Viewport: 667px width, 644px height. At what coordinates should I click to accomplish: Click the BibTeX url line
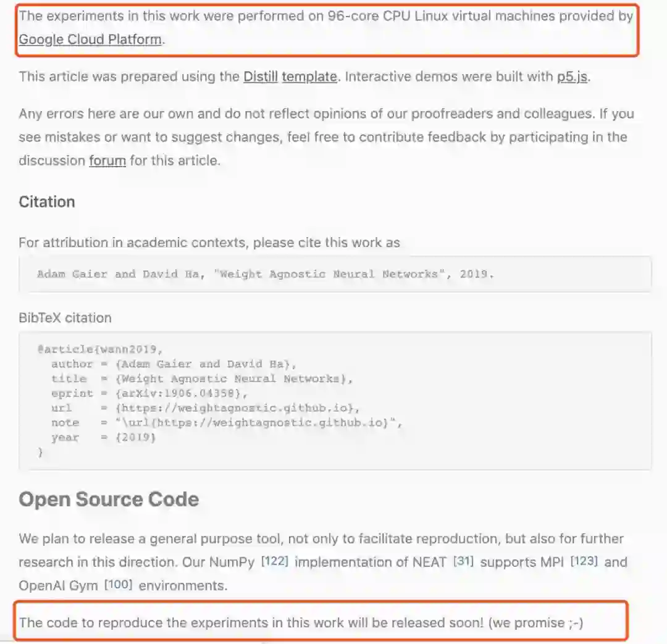click(x=204, y=408)
